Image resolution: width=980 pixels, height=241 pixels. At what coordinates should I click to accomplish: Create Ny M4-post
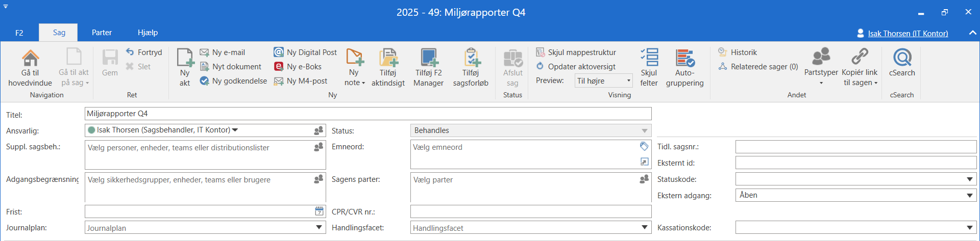click(x=301, y=81)
